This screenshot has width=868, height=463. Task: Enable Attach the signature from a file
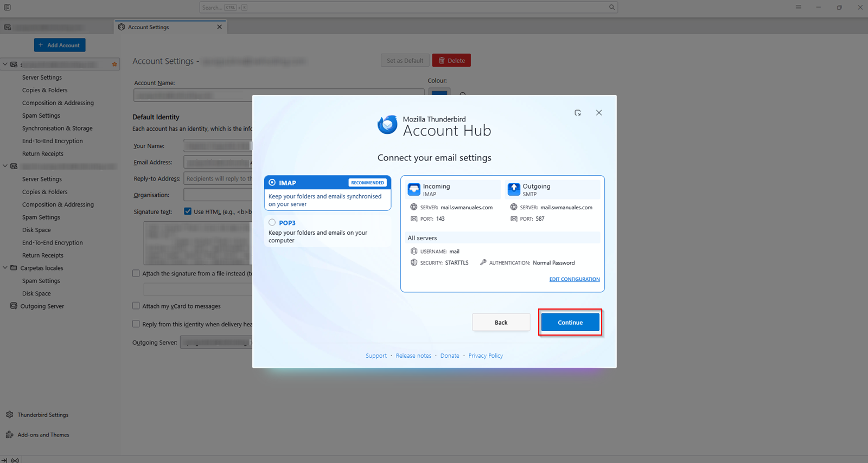pos(136,273)
